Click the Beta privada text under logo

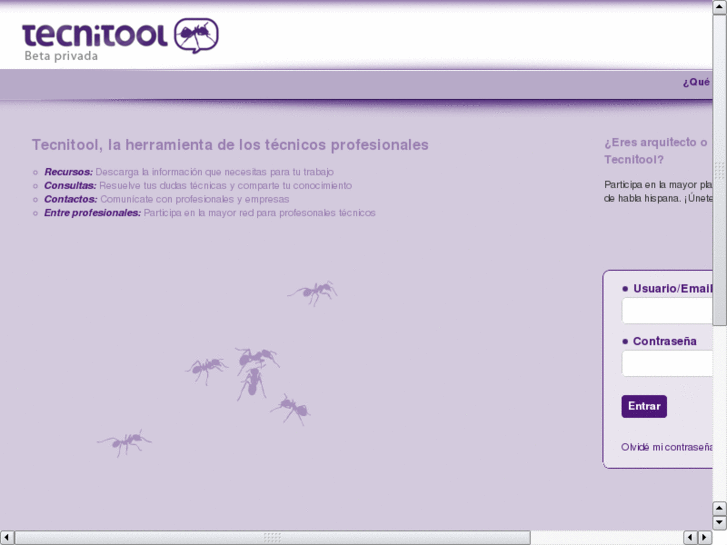pyautogui.click(x=61, y=56)
